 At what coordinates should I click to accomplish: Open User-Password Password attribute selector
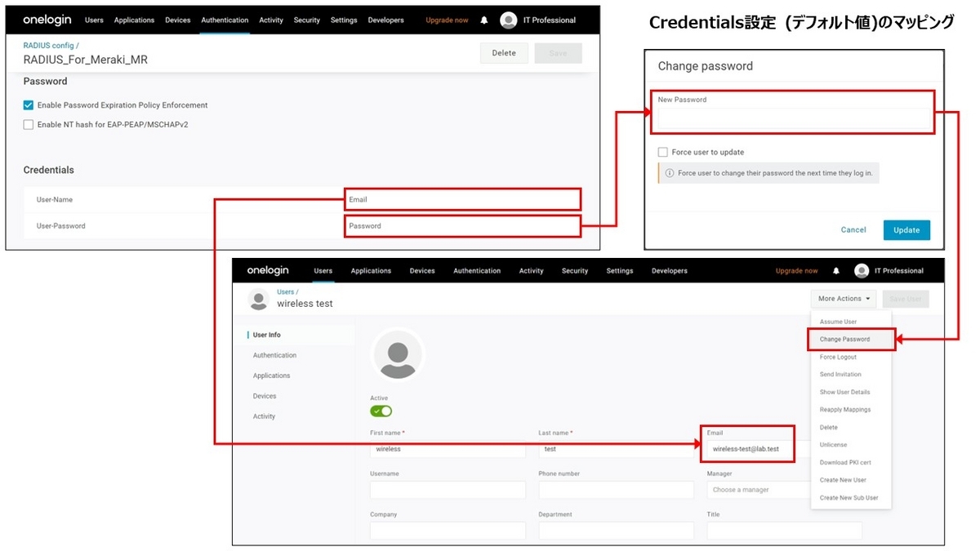point(462,226)
